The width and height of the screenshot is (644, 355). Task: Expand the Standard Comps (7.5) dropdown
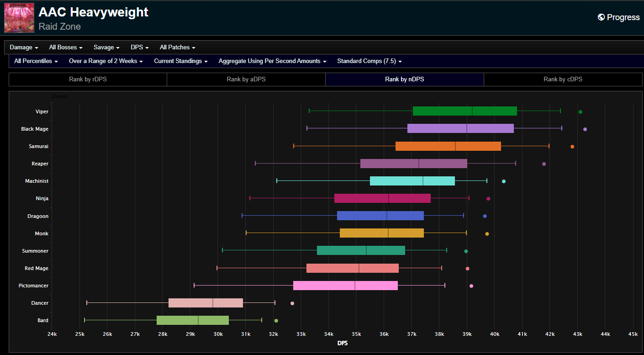(370, 61)
